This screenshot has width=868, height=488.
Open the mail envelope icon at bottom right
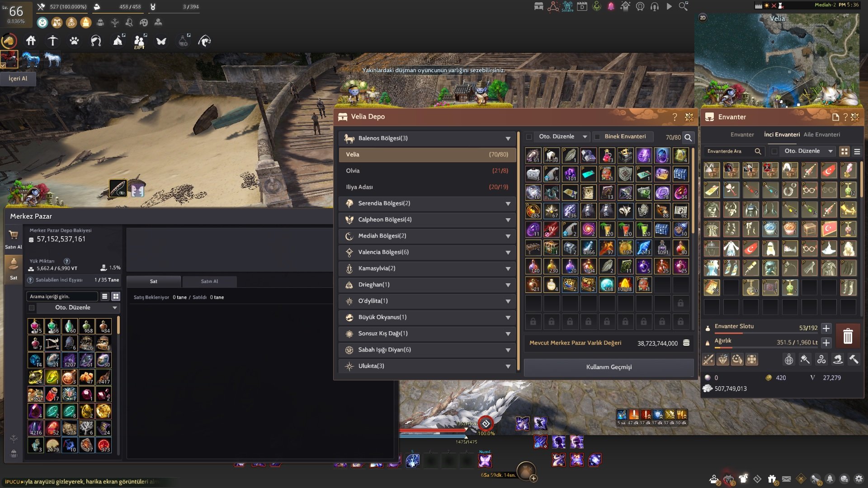click(787, 479)
